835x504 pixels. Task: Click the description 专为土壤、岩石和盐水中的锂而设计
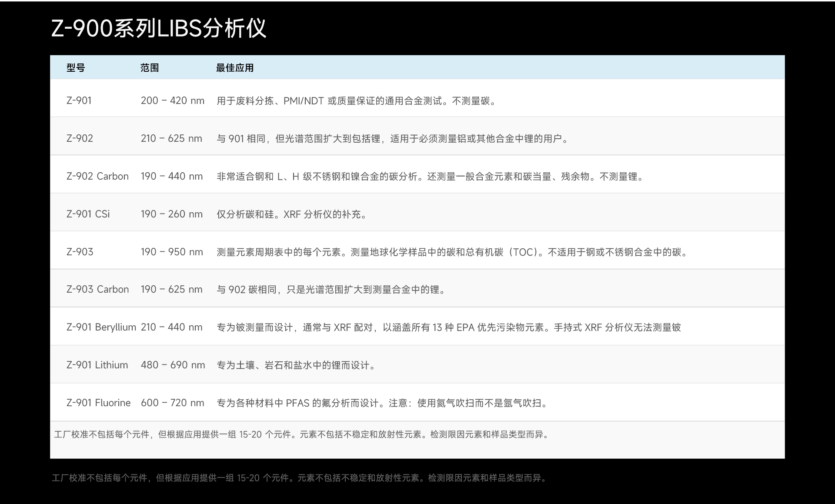pyautogui.click(x=297, y=365)
